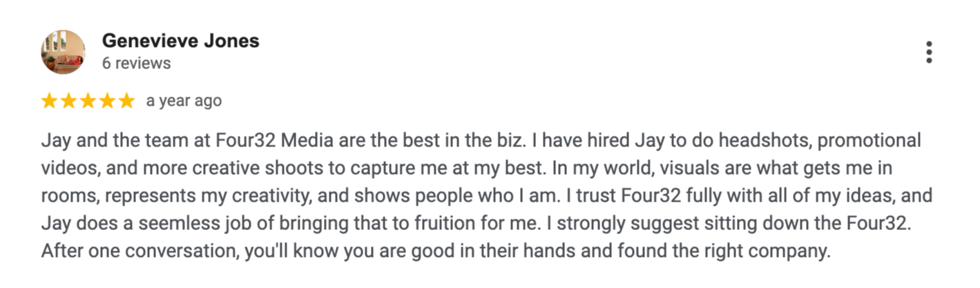The width and height of the screenshot is (980, 288).
Task: Click the third gold rating star
Action: (x=88, y=102)
